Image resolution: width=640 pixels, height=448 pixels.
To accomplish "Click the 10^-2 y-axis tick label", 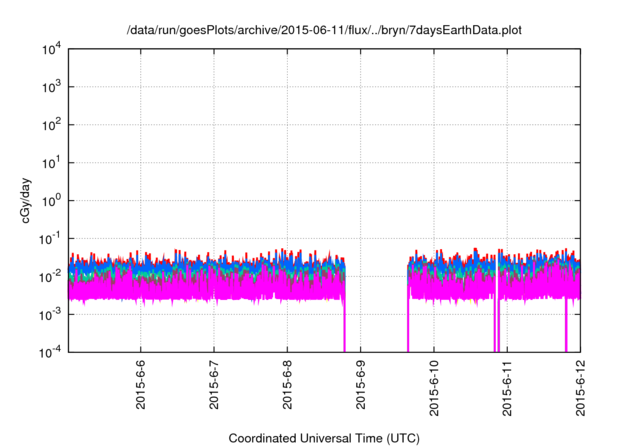I will tap(50, 277).
